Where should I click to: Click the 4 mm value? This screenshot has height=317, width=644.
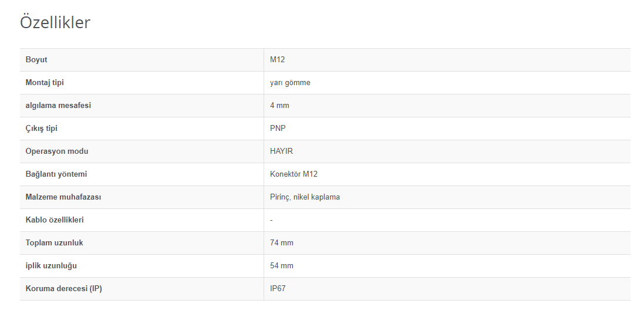pos(279,106)
